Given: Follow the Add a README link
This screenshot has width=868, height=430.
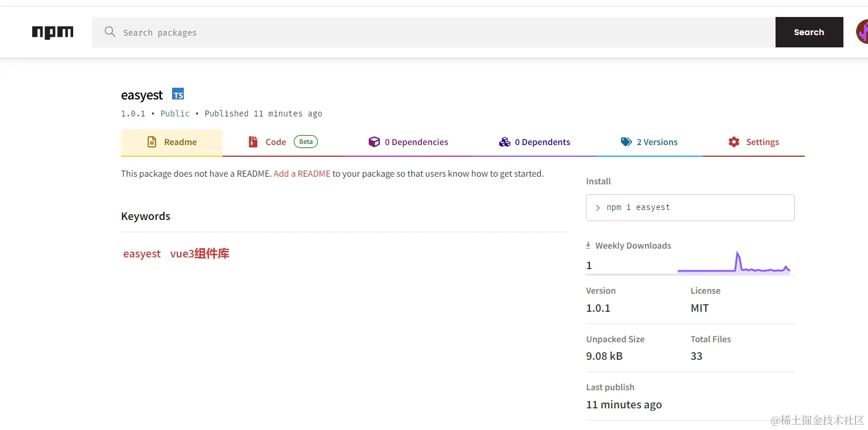Looking at the screenshot, I should (x=302, y=173).
